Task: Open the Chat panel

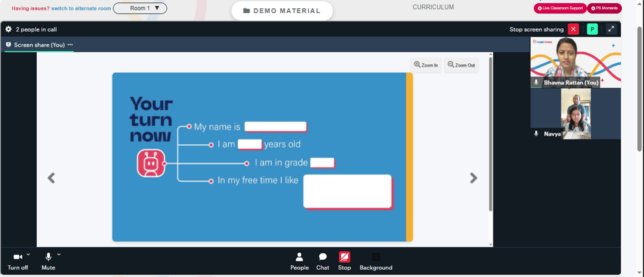Action: (x=323, y=262)
